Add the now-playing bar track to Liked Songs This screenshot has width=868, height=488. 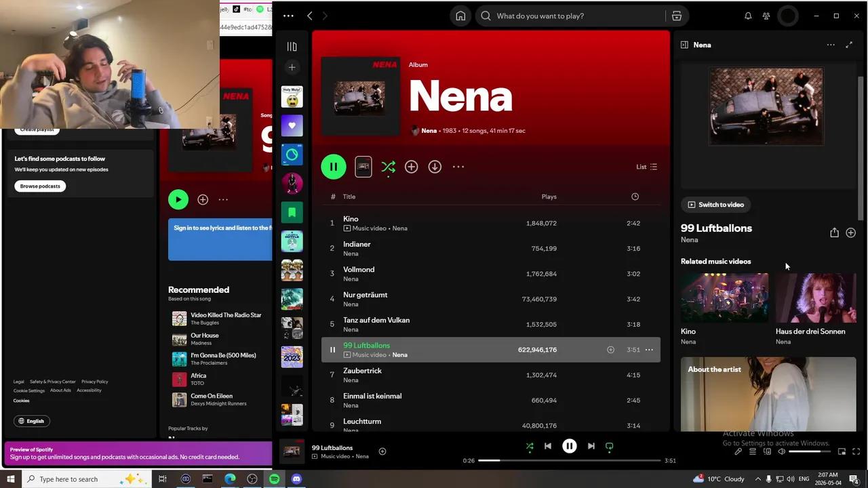(x=382, y=451)
